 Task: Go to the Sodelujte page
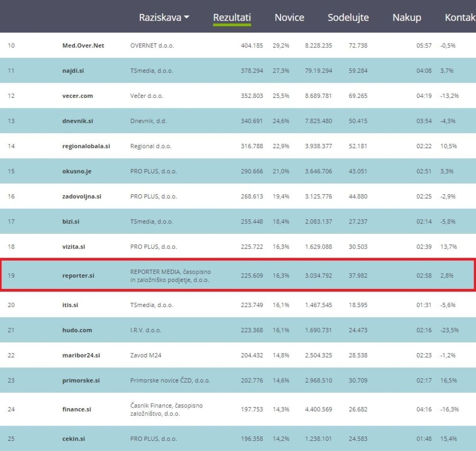348,17
